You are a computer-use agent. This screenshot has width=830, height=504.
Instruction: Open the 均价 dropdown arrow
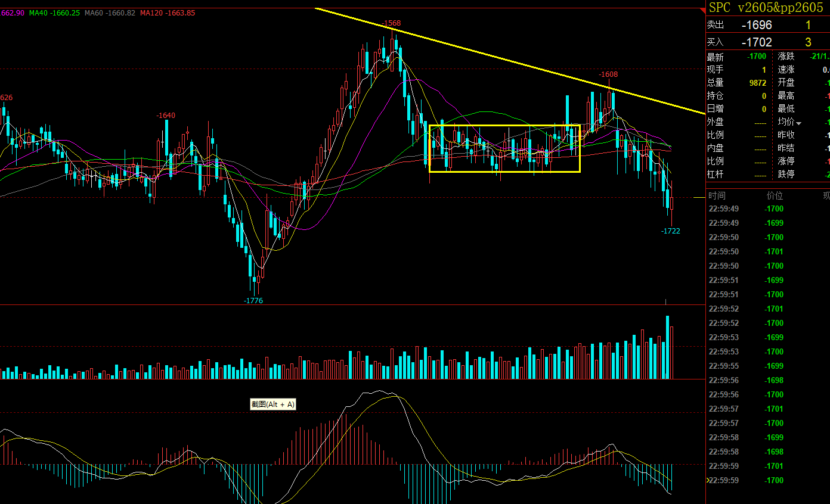tap(799, 123)
